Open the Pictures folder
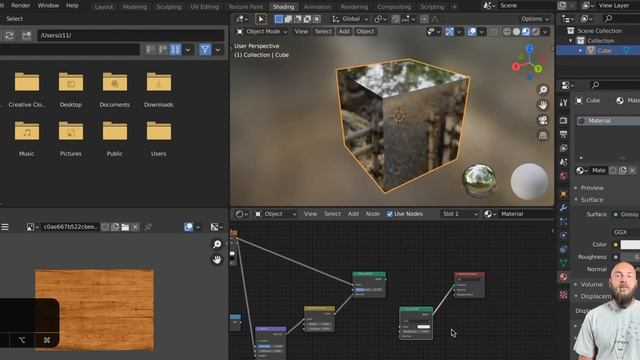 coord(71,139)
